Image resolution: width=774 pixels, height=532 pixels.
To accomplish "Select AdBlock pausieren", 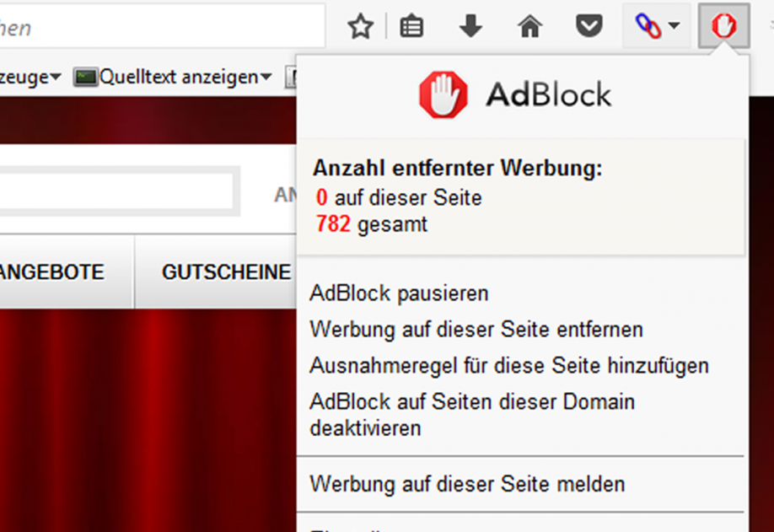I will click(399, 293).
